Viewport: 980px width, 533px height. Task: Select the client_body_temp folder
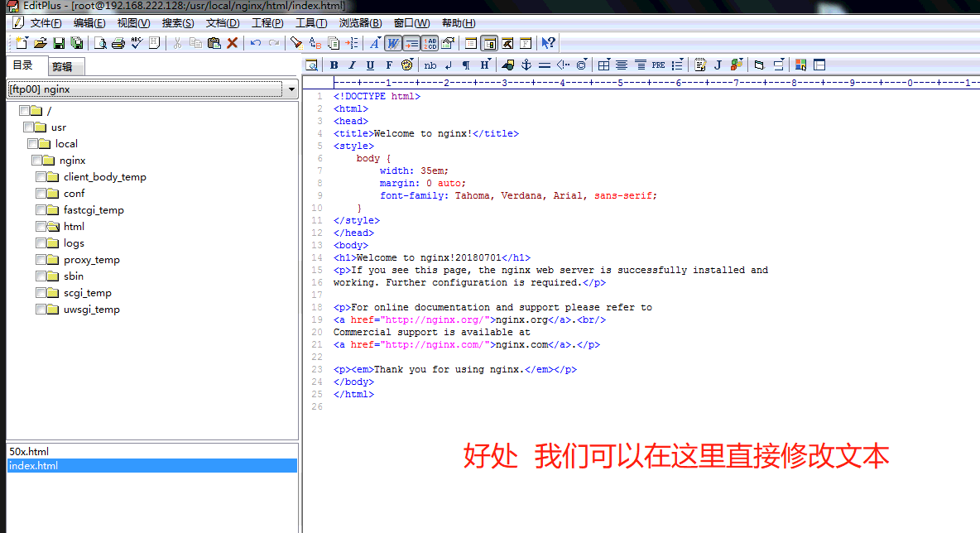click(105, 177)
